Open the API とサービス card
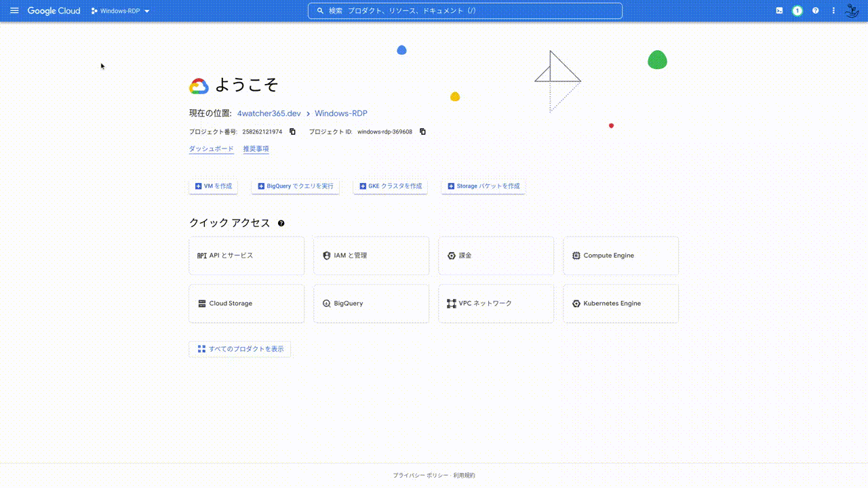 247,256
